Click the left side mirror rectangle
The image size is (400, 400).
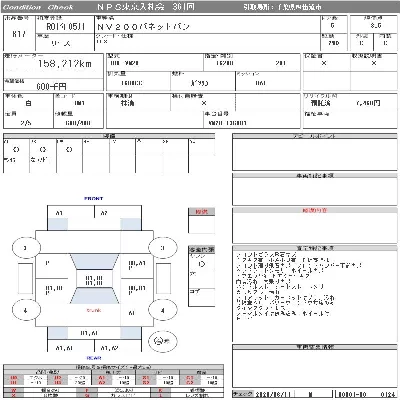point(25,279)
